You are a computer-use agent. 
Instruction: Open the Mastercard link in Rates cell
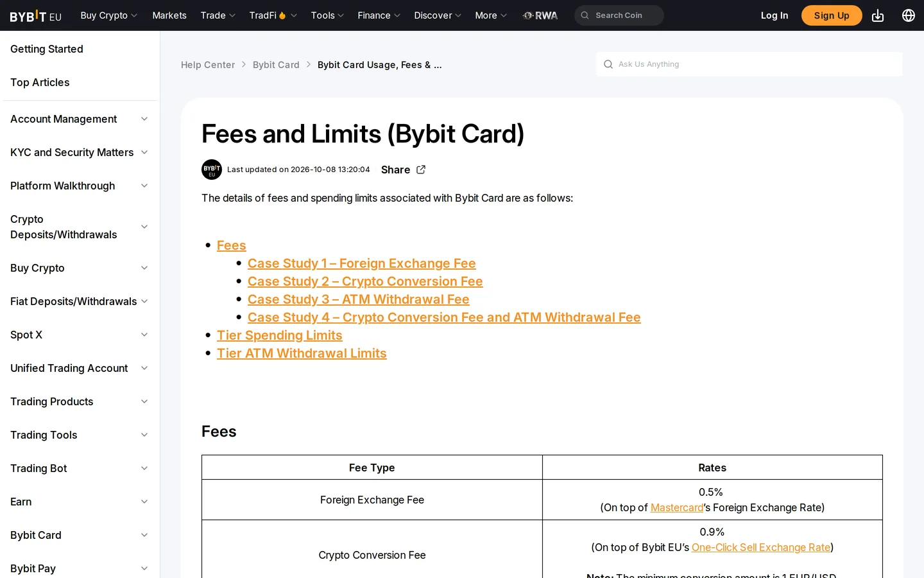pos(677,507)
